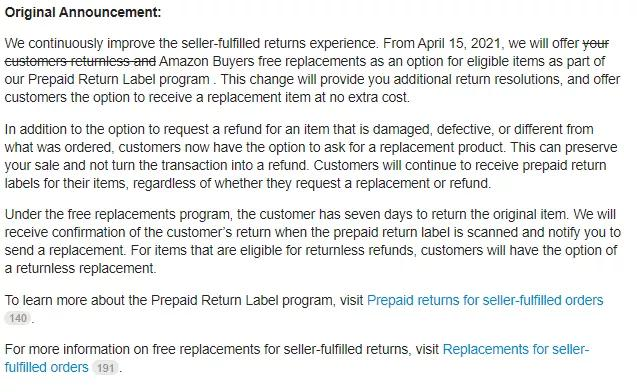Click the Original Announcement heading
The image size is (637, 392).
coord(83,12)
